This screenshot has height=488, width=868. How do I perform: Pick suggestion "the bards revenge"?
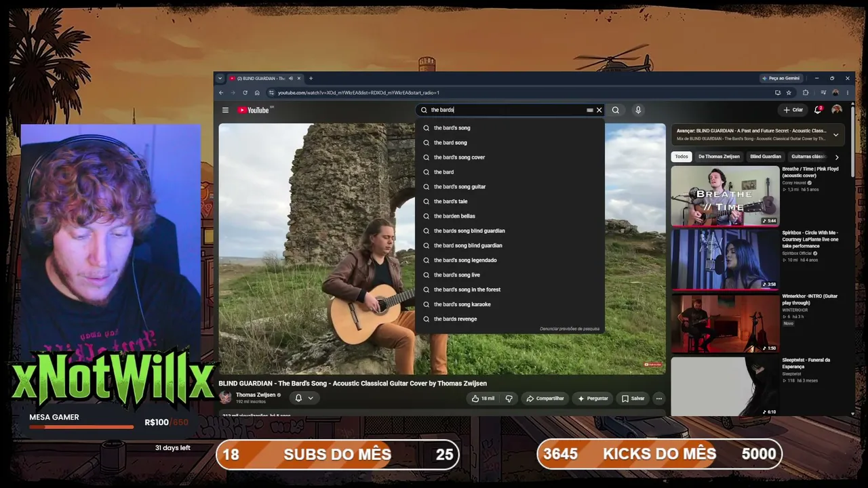click(x=509, y=319)
